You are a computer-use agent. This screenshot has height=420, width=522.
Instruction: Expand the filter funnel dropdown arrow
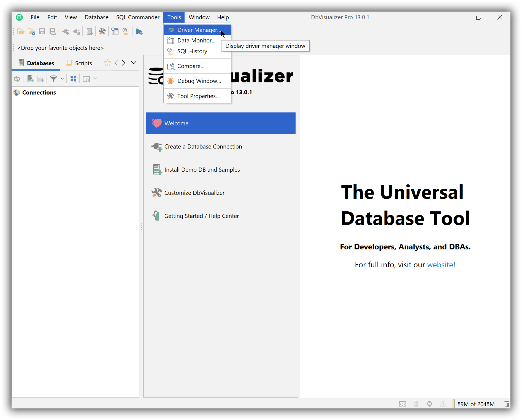pyautogui.click(x=62, y=79)
